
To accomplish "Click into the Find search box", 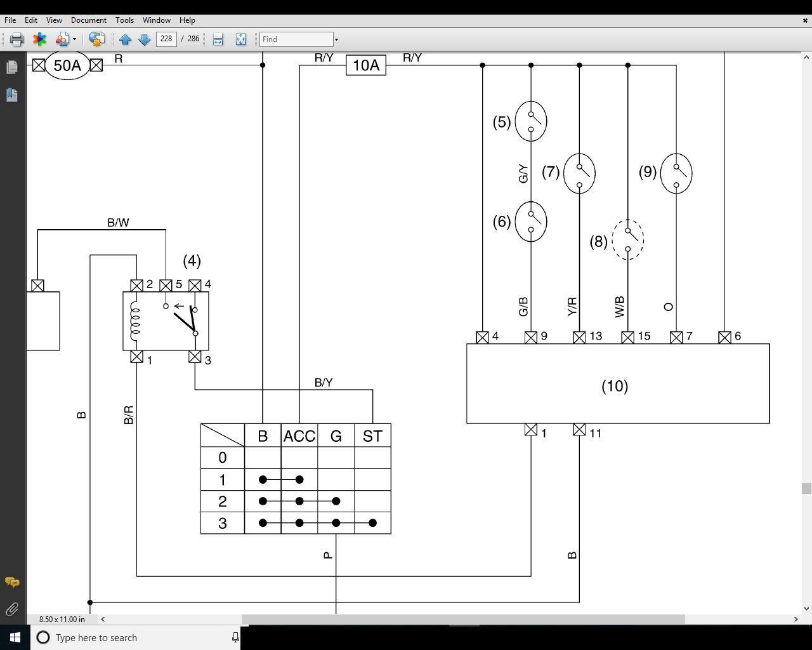I will point(296,39).
